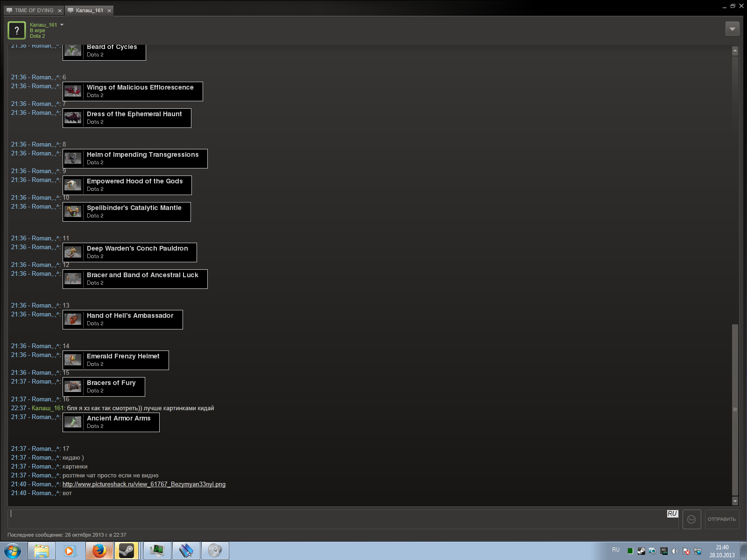Open volume control in system tray
Screen dimensions: 747x560
(675, 551)
